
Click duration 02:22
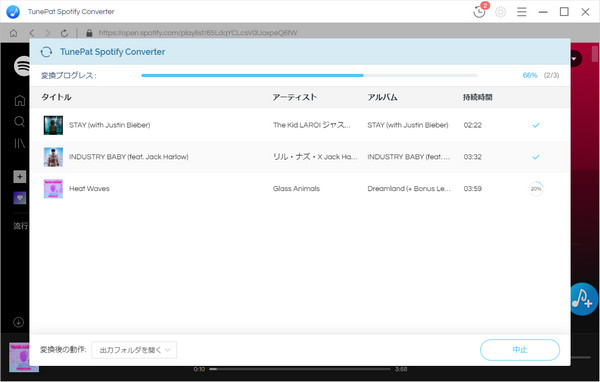pos(473,125)
